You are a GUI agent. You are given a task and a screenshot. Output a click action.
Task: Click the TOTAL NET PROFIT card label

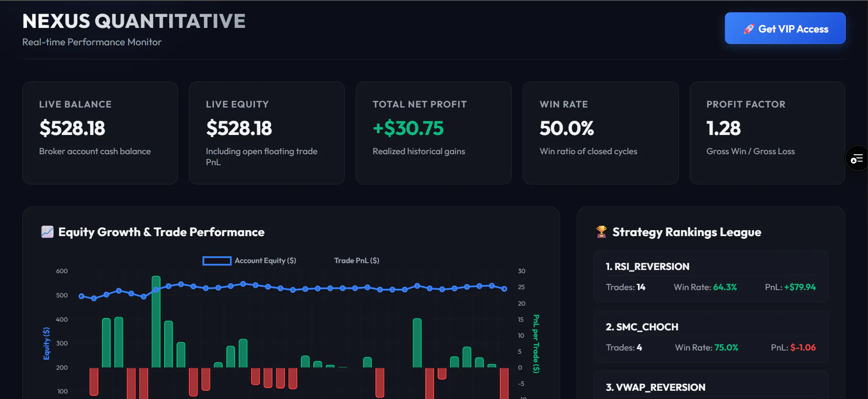[x=420, y=104]
